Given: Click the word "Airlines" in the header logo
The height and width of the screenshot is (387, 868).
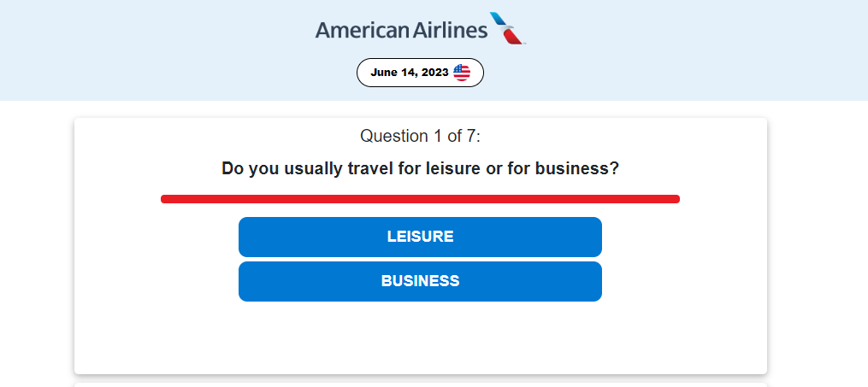Looking at the screenshot, I should [450, 29].
